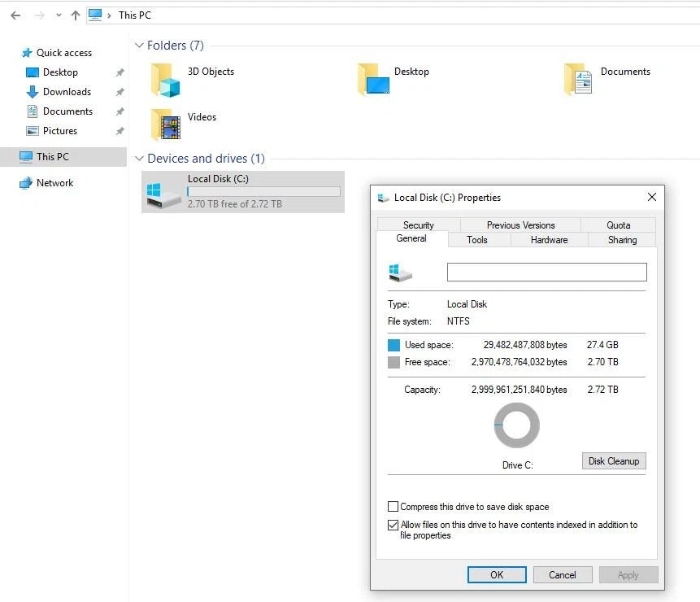This screenshot has width=700, height=602.
Task: Open the recent locations dropdown arrow
Action: coord(57,15)
